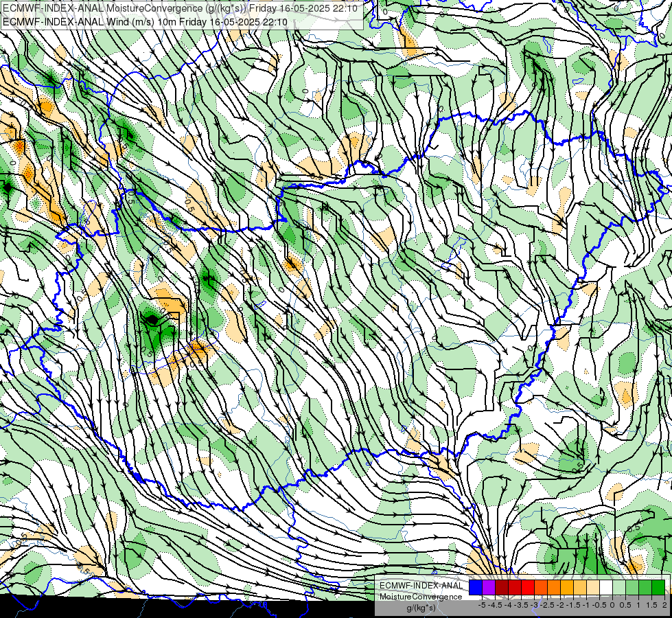This screenshot has width=672, height=618.
Task: Click the darkest green swatch ending at 2
Action: (659, 588)
